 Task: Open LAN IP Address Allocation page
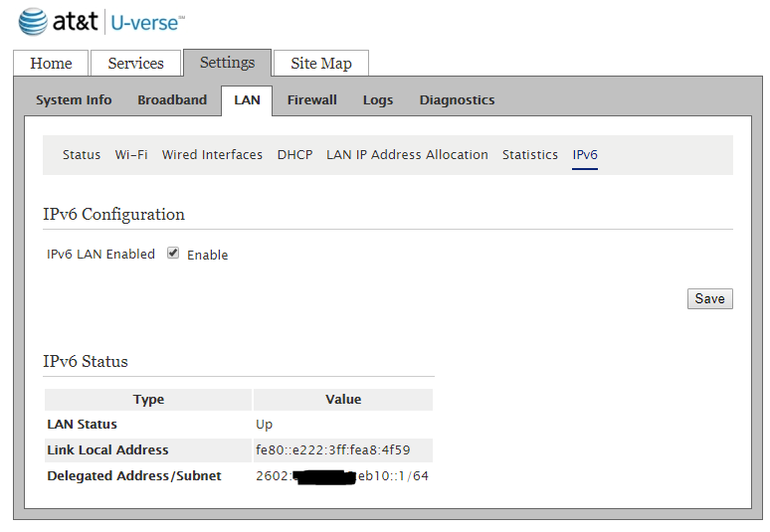(x=407, y=155)
